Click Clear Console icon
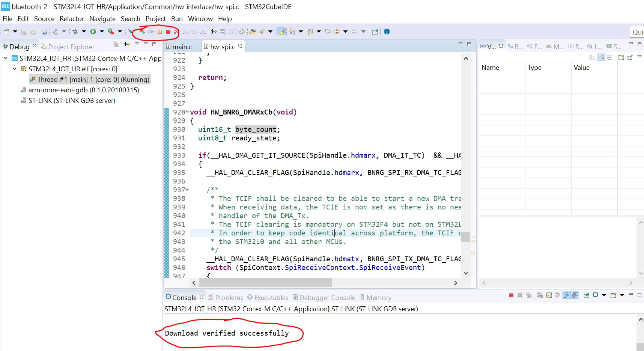Viewport: 644px width, 351px height. [540, 295]
